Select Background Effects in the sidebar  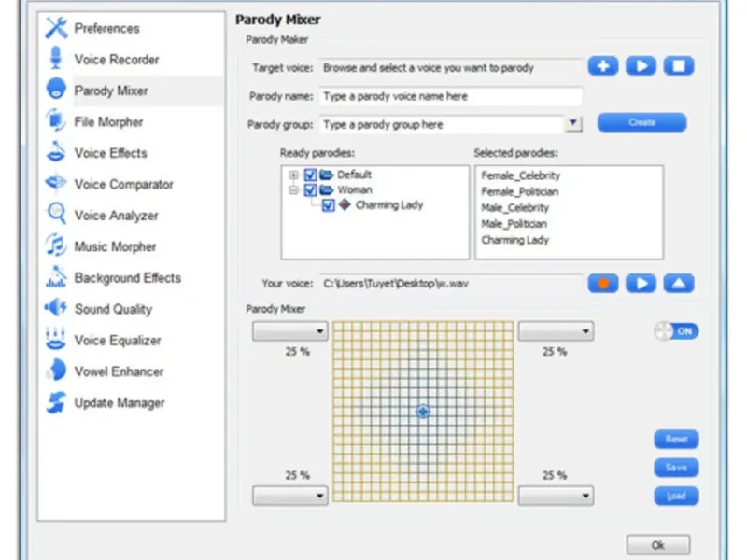pos(127,278)
